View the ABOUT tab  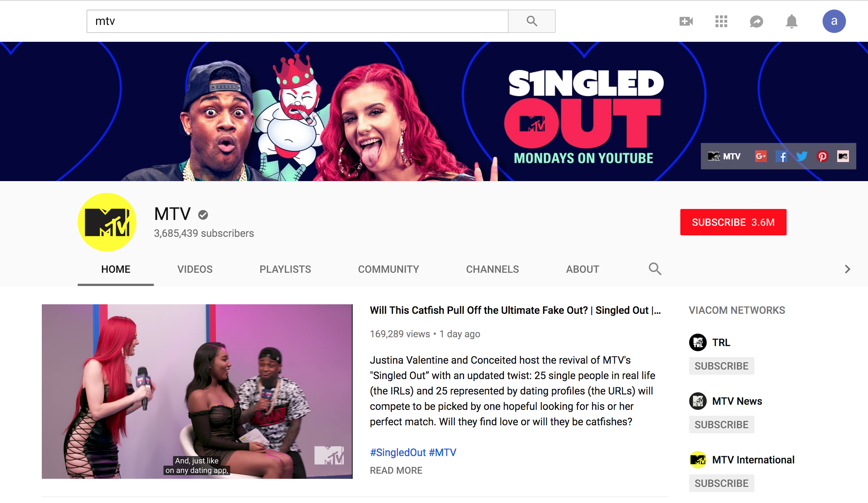[582, 269]
